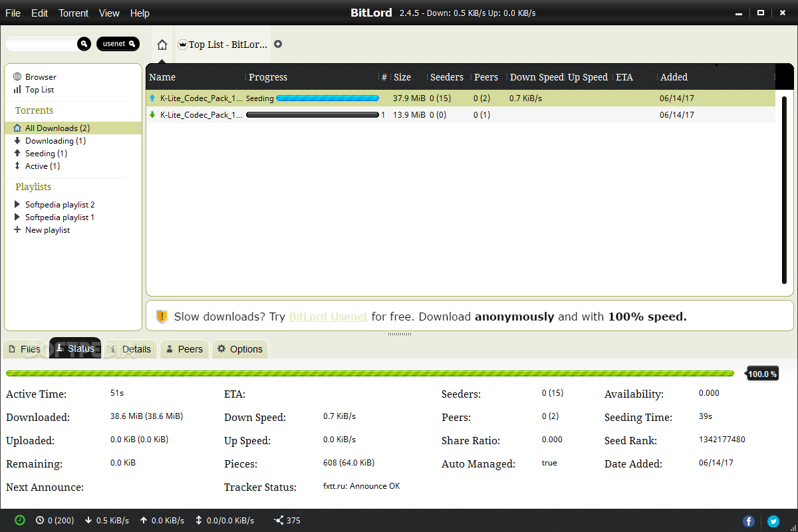Switch to Status tab

click(75, 348)
